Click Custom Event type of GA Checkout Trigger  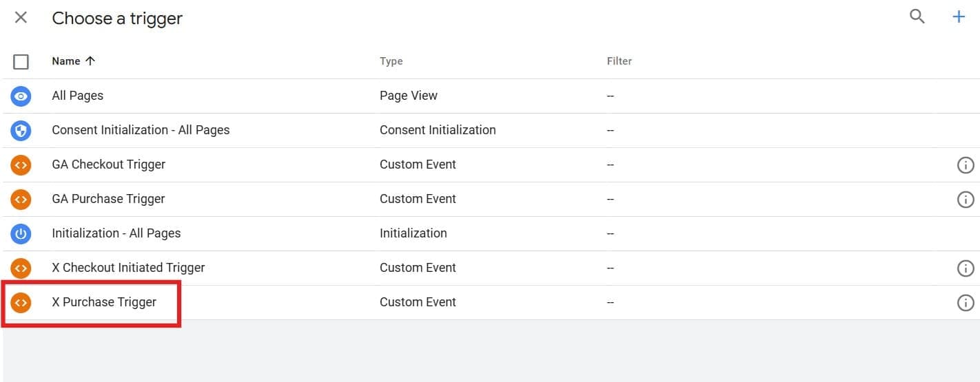(418, 165)
